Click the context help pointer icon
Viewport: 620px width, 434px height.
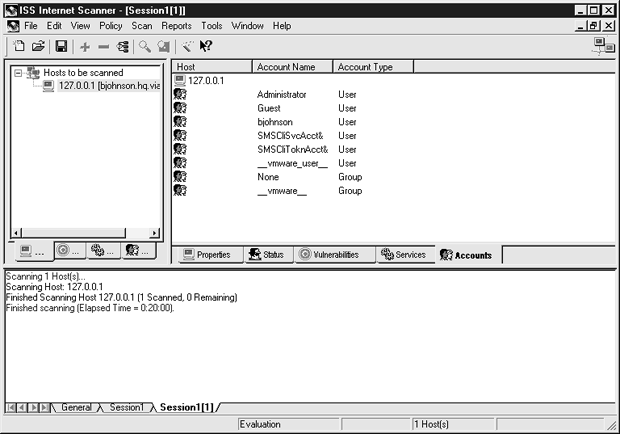(x=205, y=46)
